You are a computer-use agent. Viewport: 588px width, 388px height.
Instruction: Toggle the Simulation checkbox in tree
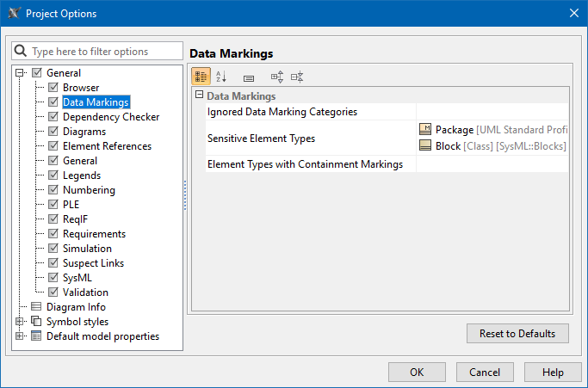click(x=53, y=249)
